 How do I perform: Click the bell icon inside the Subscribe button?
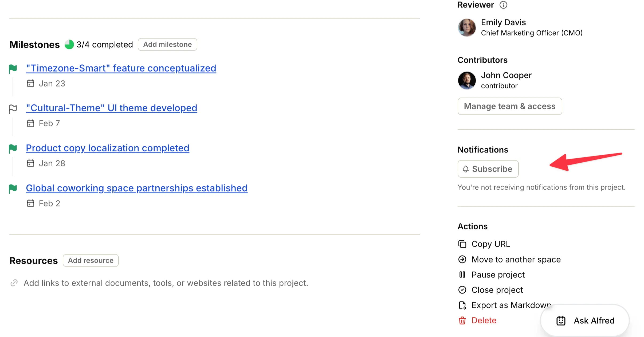pyautogui.click(x=466, y=169)
